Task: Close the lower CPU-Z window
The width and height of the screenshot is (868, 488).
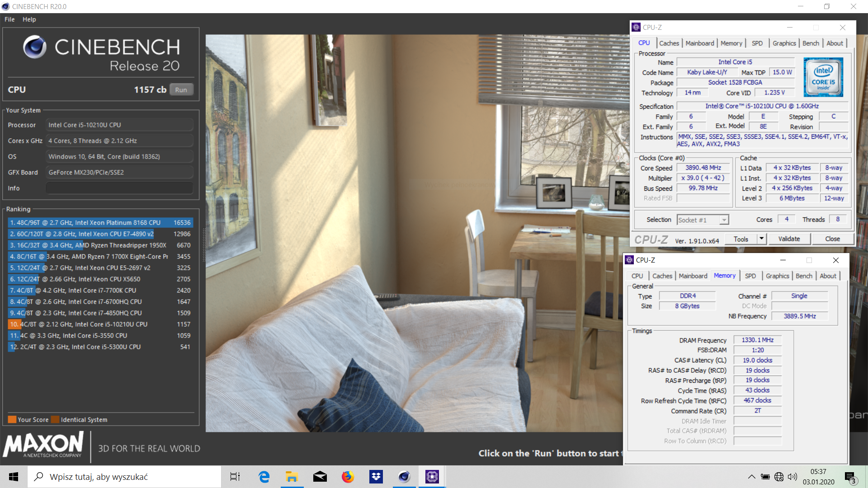Action: [x=835, y=260]
